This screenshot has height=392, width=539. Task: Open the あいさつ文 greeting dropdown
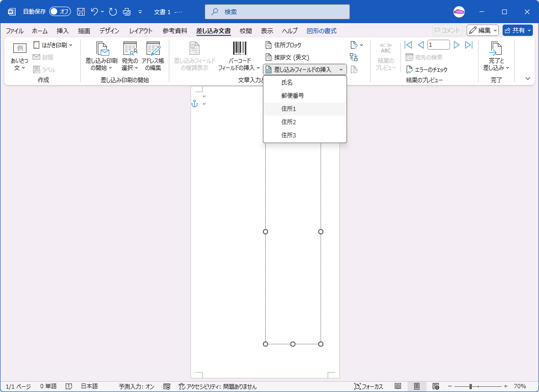point(19,57)
